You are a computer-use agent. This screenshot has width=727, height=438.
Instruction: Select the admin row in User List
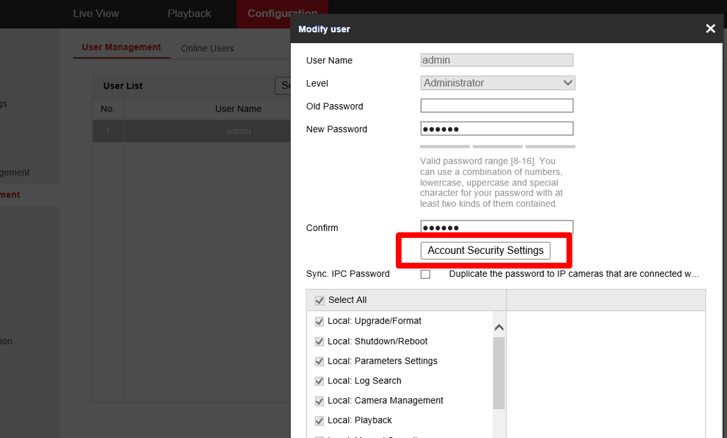tap(191, 131)
